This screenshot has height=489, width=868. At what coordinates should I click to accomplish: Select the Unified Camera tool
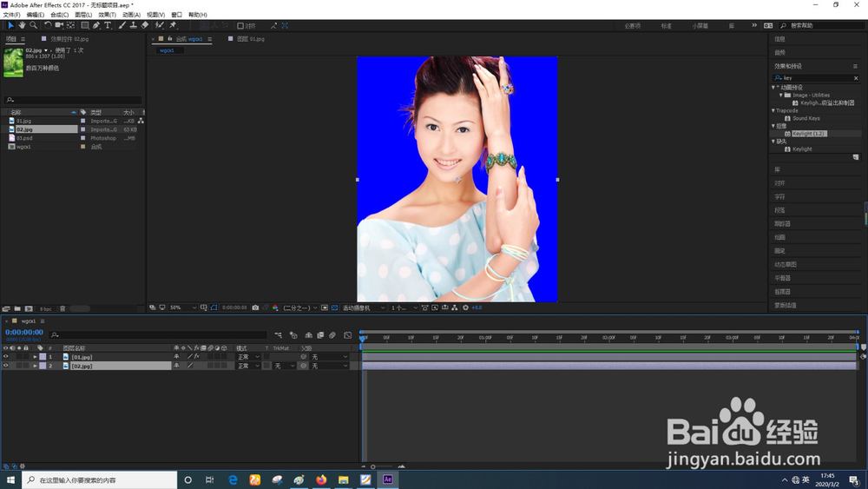tap(59, 25)
